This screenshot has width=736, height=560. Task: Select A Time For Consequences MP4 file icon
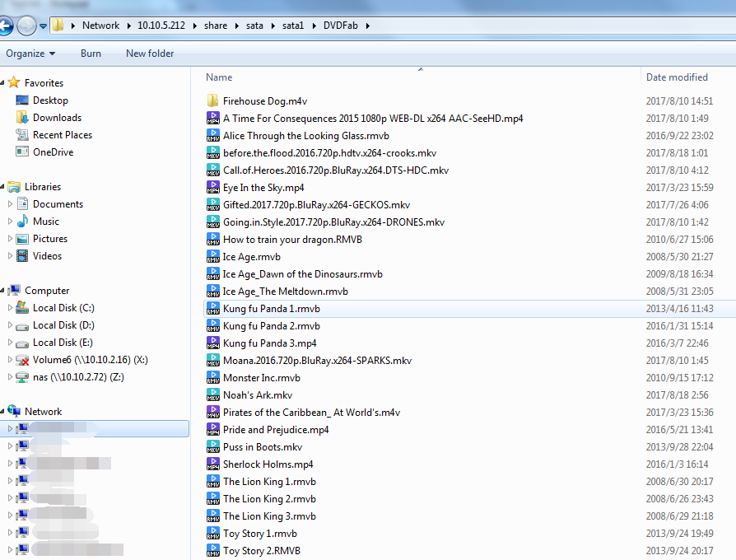click(212, 119)
